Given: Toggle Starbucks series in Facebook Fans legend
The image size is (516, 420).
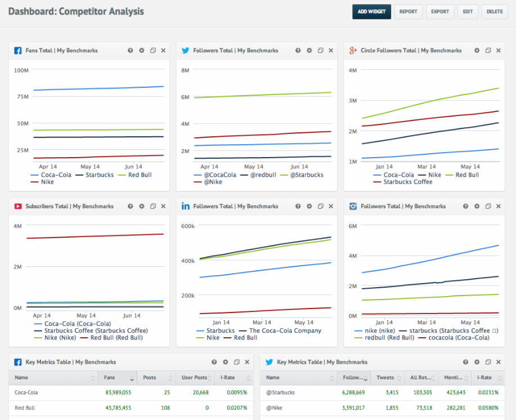Looking at the screenshot, I should (x=95, y=175).
